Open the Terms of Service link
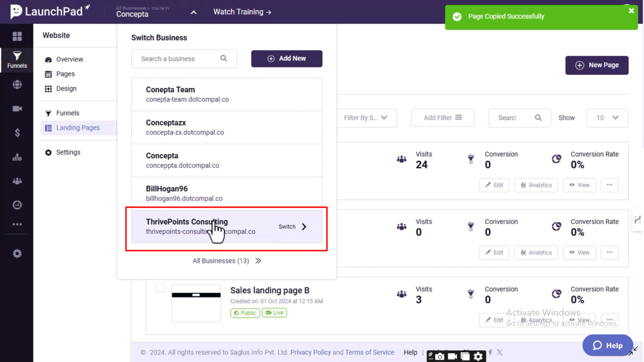This screenshot has width=644, height=362. click(369, 352)
